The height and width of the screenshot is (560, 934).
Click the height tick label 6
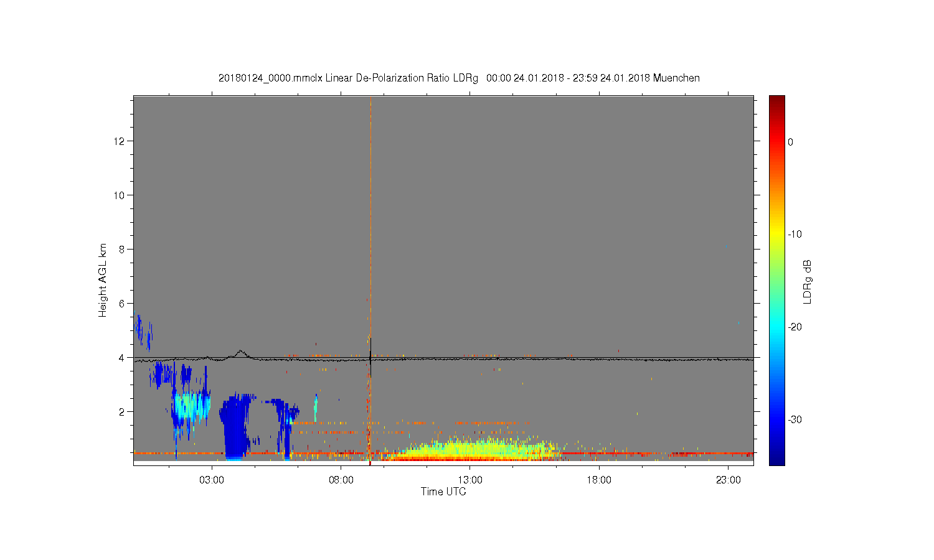tap(123, 304)
